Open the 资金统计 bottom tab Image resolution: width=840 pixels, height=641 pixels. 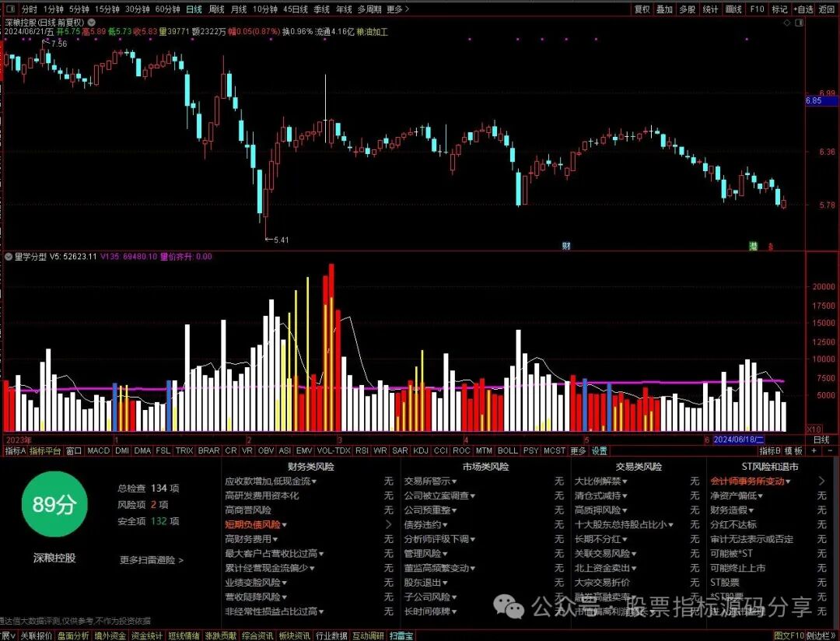(147, 636)
